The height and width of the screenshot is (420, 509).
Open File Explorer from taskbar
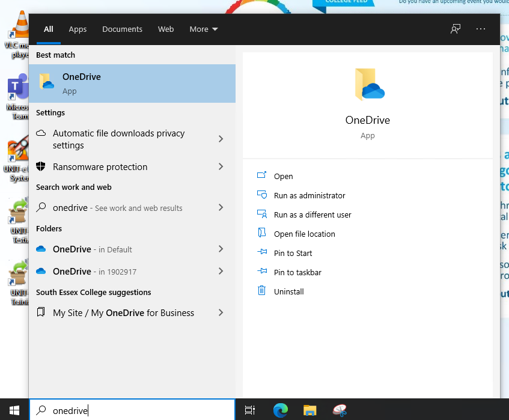pyautogui.click(x=310, y=410)
